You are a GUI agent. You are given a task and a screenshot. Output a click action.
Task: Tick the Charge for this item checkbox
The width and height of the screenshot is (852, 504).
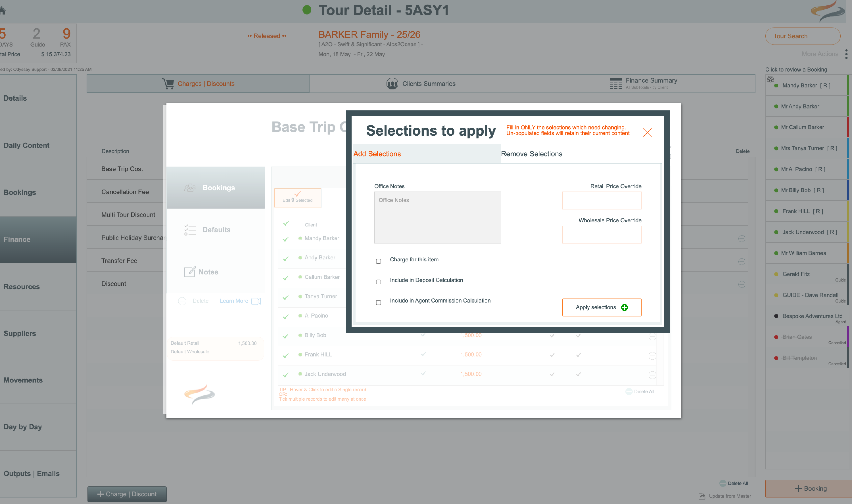378,261
